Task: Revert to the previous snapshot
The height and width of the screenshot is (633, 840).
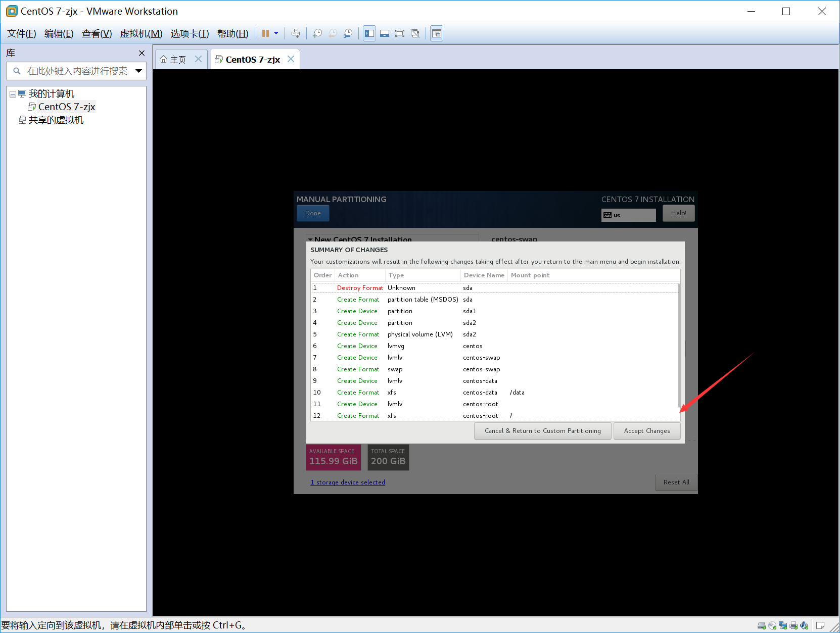Action: point(333,33)
